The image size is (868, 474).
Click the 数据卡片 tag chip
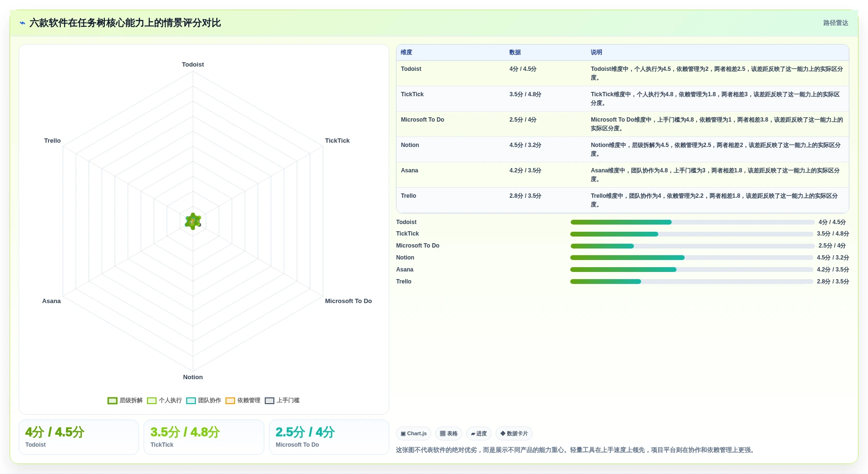[514, 434]
